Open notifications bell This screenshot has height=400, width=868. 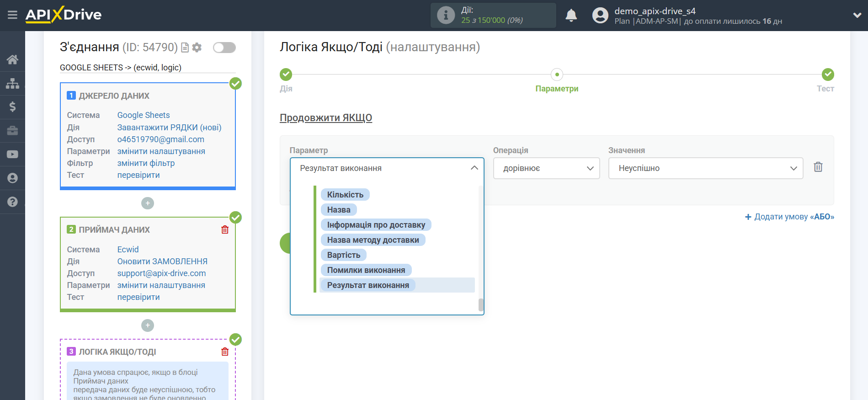571,15
